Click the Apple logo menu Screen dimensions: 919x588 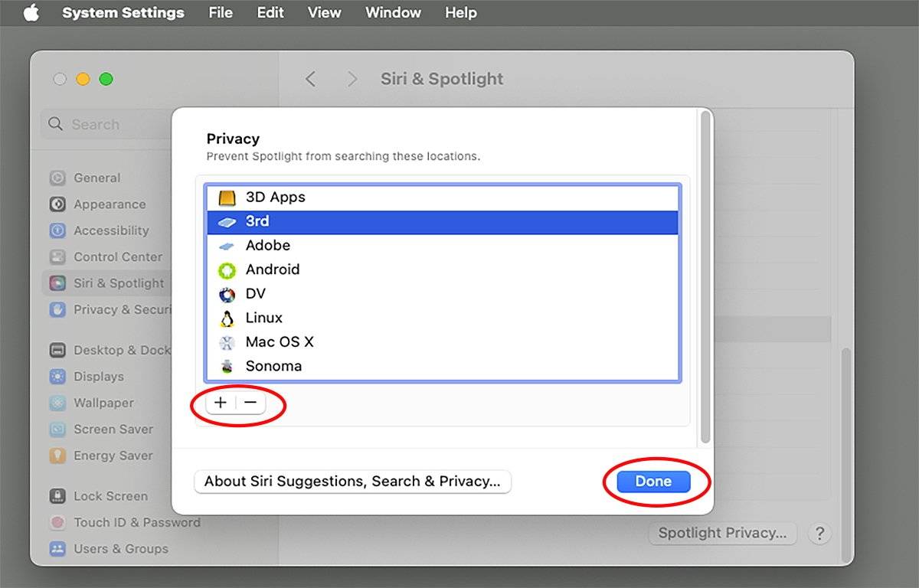tap(31, 13)
